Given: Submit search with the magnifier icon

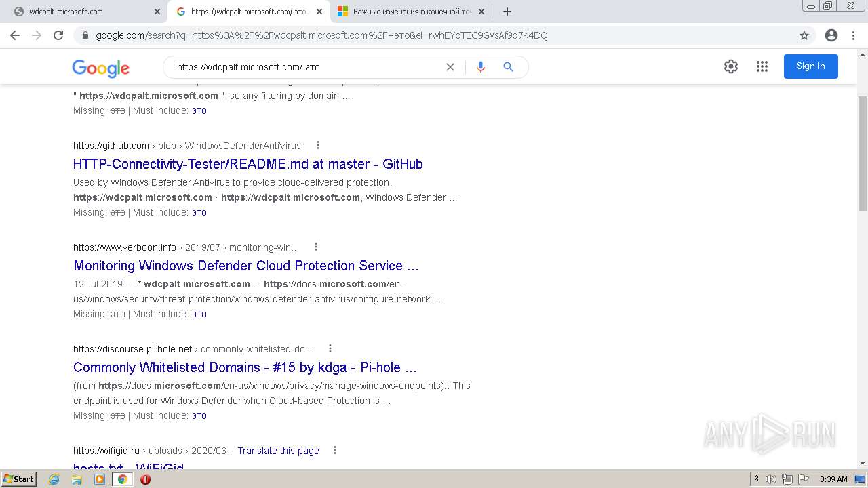Looking at the screenshot, I should point(508,67).
